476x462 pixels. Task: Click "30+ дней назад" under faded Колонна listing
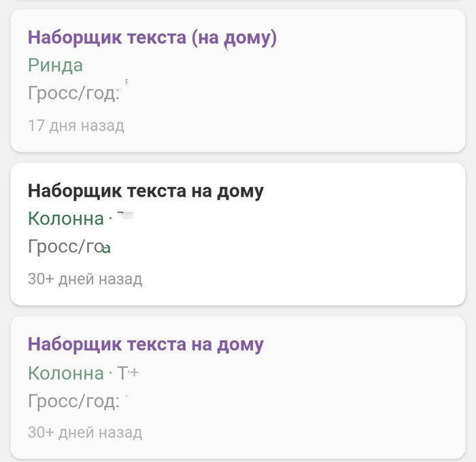click(x=85, y=432)
